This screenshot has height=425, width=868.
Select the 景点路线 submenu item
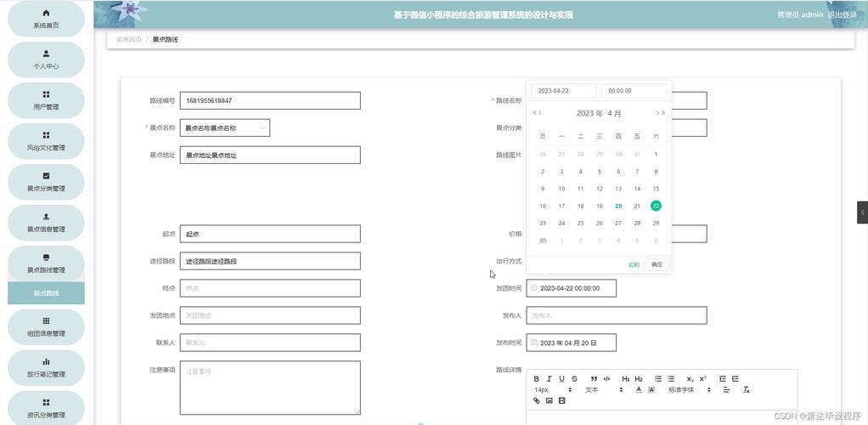(46, 293)
